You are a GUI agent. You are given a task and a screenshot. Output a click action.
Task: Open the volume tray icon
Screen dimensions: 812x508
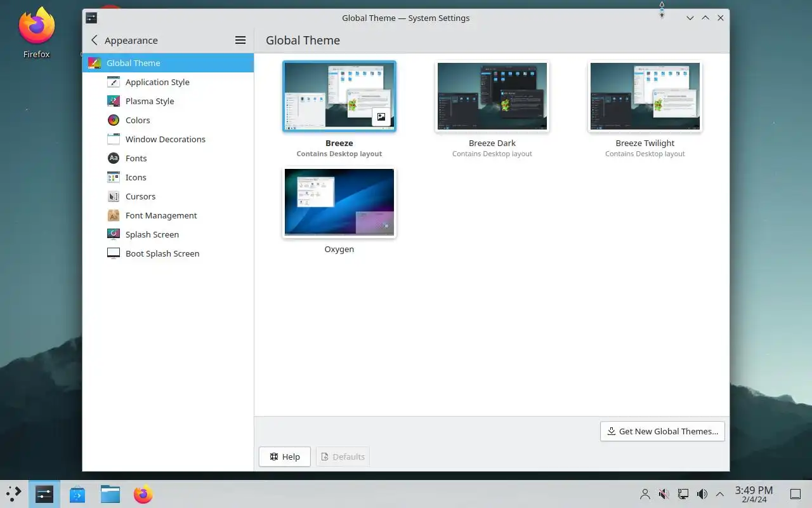point(702,494)
